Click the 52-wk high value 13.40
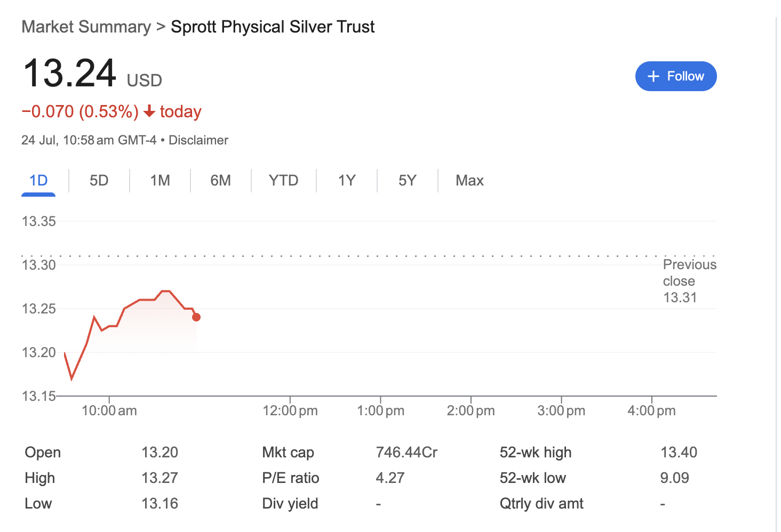 click(x=679, y=453)
